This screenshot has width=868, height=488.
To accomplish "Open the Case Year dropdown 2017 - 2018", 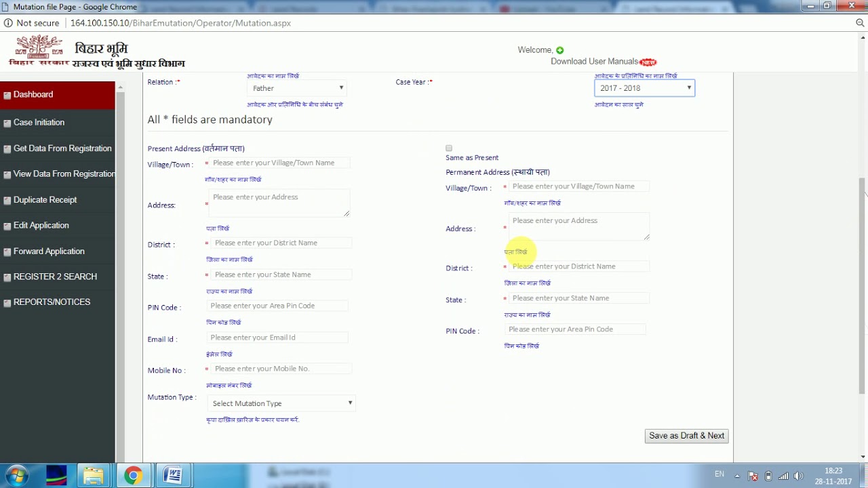I will (x=645, y=88).
